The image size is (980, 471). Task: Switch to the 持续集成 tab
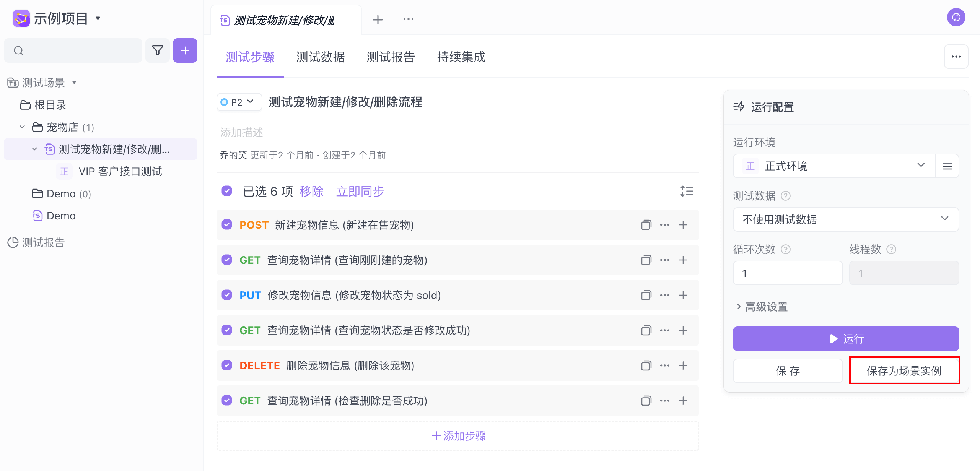[461, 57]
